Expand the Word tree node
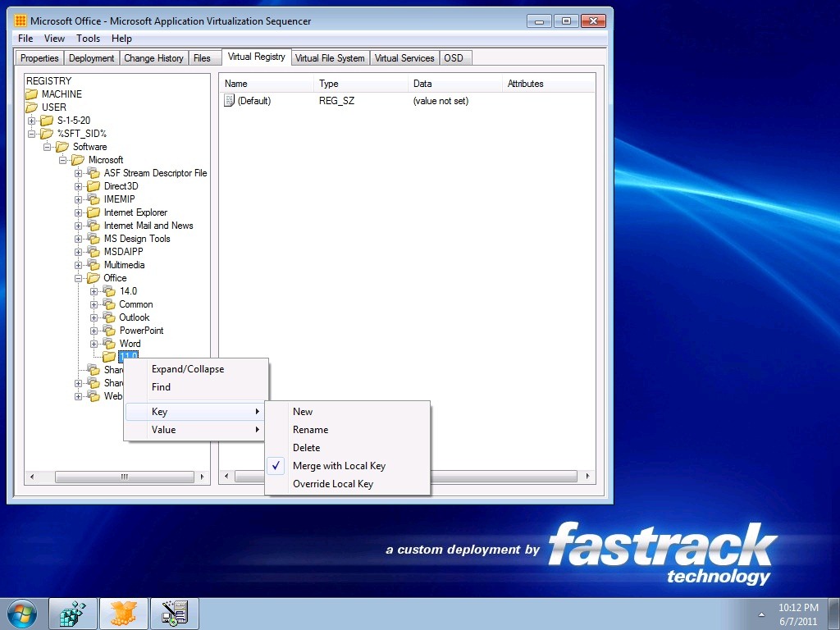Screen dimensions: 840x630 click(94, 344)
